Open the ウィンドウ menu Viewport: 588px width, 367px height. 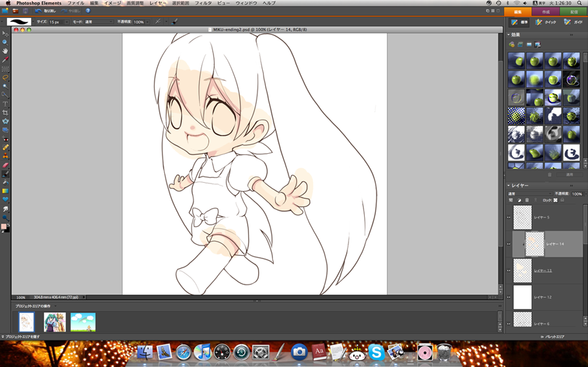tap(246, 3)
